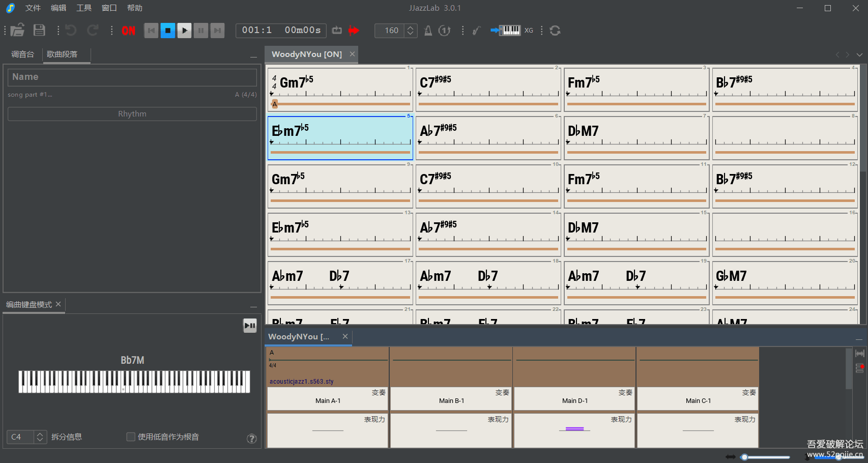Screen dimensions: 868x463
Task: Click the open file folder icon
Action: click(18, 31)
